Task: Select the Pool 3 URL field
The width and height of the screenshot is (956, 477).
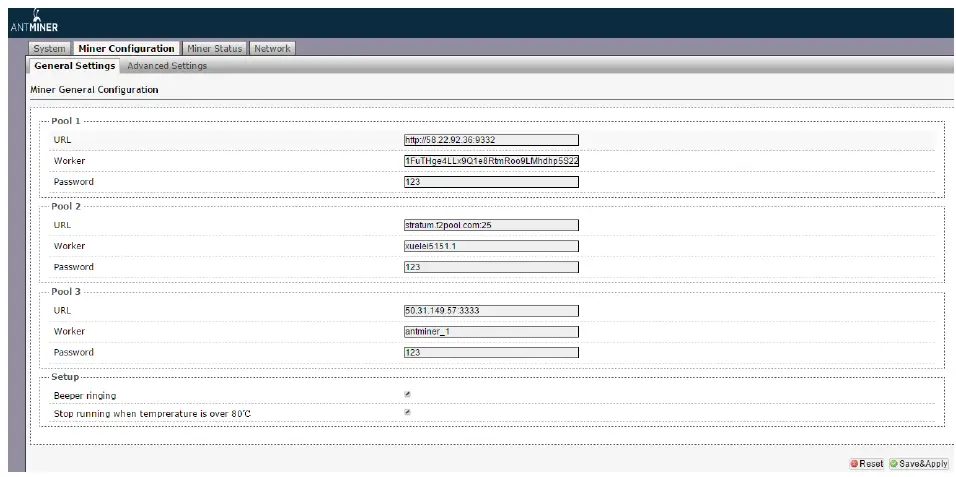Action: [491, 310]
